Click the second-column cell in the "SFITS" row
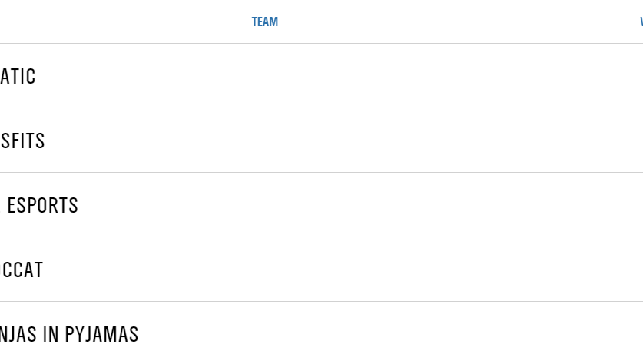 626,141
